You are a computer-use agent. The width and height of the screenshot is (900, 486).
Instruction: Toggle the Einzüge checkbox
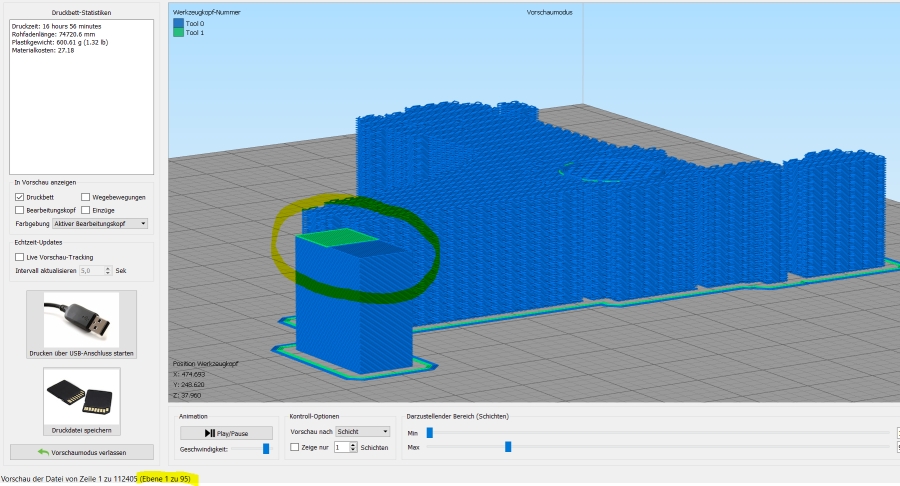(85, 210)
